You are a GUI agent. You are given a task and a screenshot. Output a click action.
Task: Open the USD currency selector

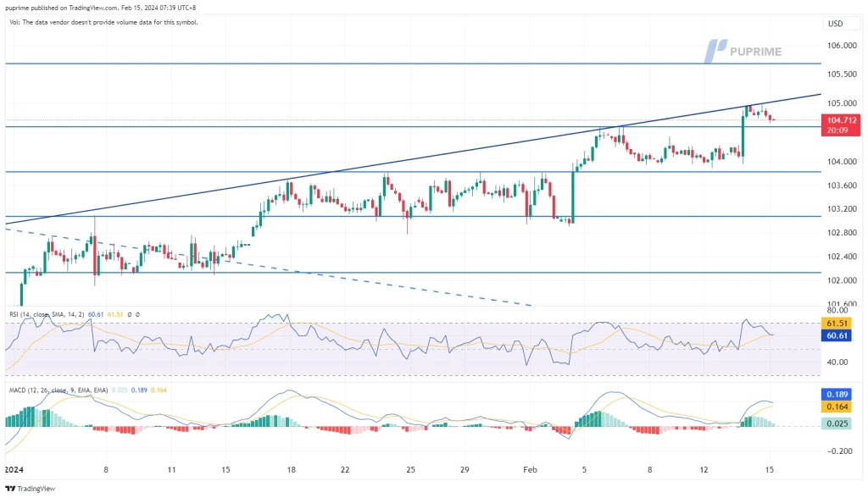pos(835,24)
